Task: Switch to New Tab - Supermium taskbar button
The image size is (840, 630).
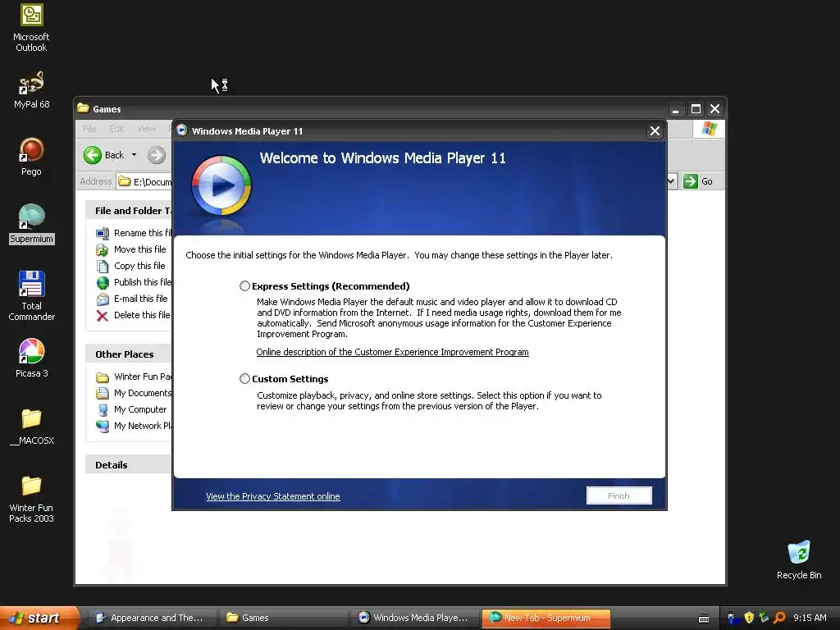Action: (546, 618)
